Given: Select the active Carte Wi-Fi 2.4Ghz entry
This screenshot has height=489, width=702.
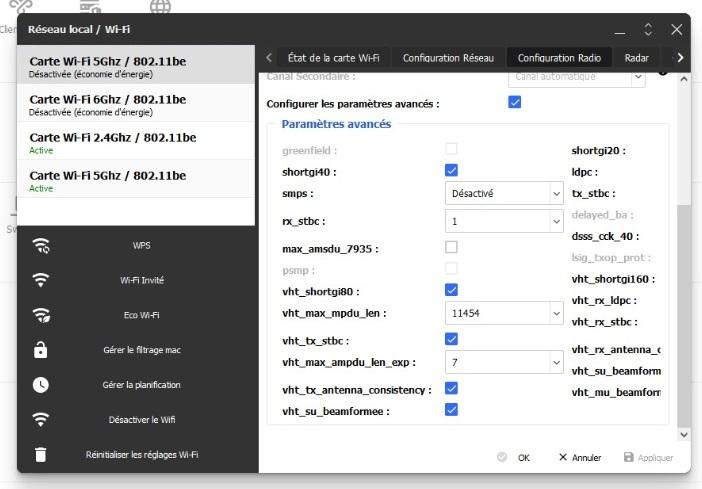Looking at the screenshot, I should click(x=136, y=142).
